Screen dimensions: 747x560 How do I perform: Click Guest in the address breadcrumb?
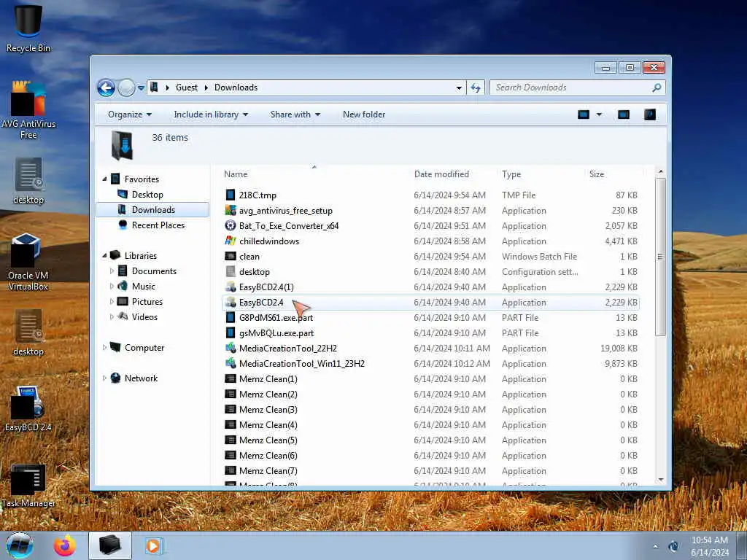click(186, 87)
